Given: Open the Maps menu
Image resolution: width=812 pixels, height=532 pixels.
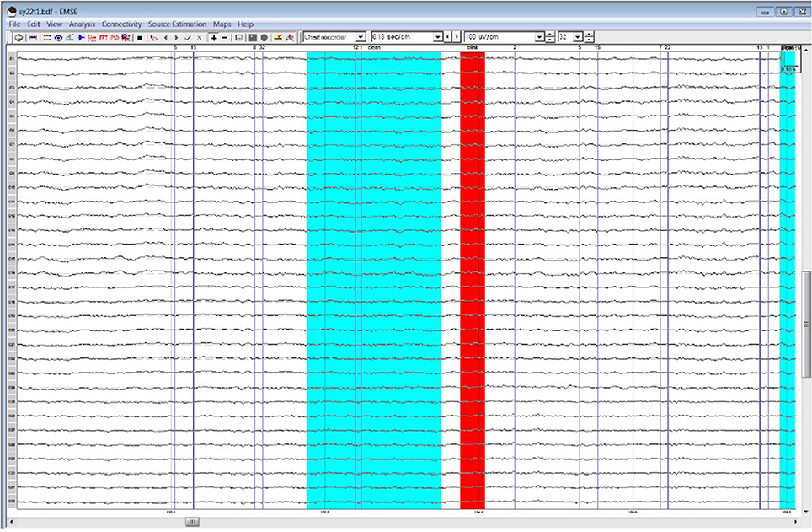Looking at the screenshot, I should click(x=222, y=24).
